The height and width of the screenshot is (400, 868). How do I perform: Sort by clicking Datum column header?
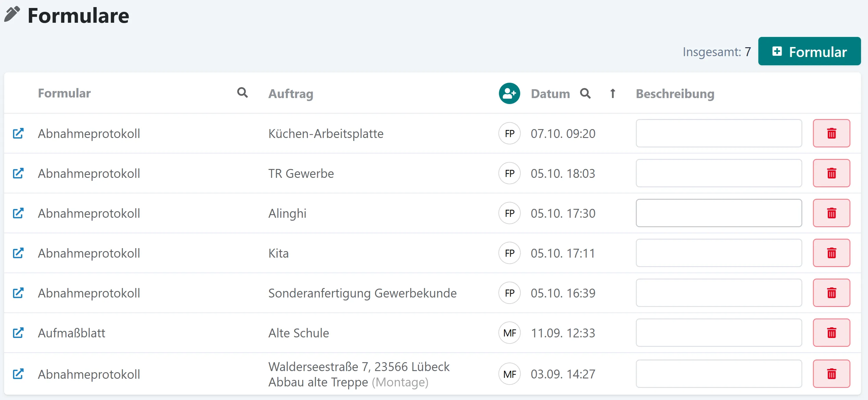coord(550,93)
